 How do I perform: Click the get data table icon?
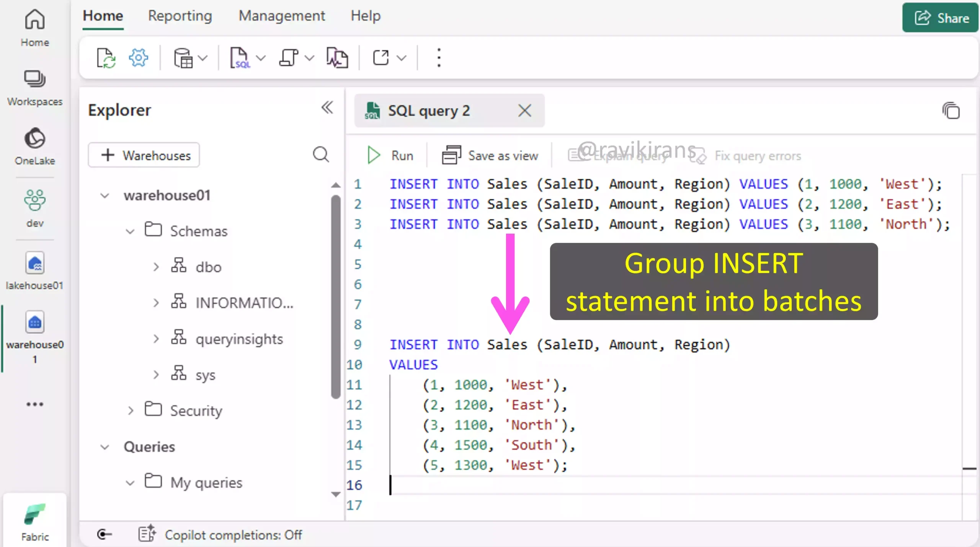(183, 58)
